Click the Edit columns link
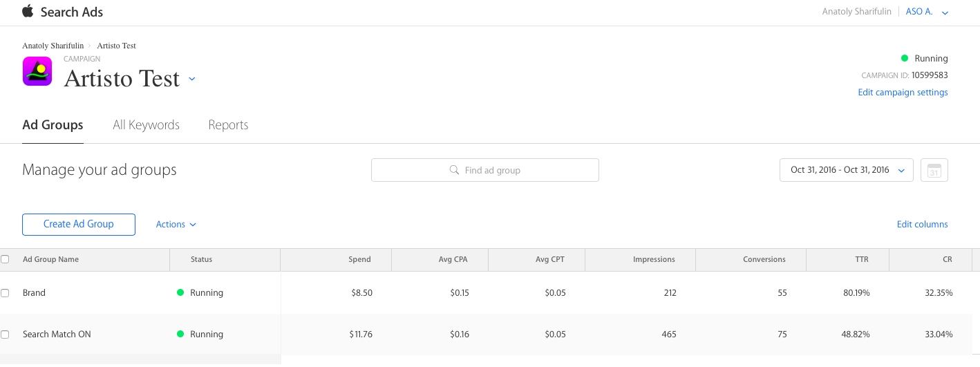 [922, 224]
